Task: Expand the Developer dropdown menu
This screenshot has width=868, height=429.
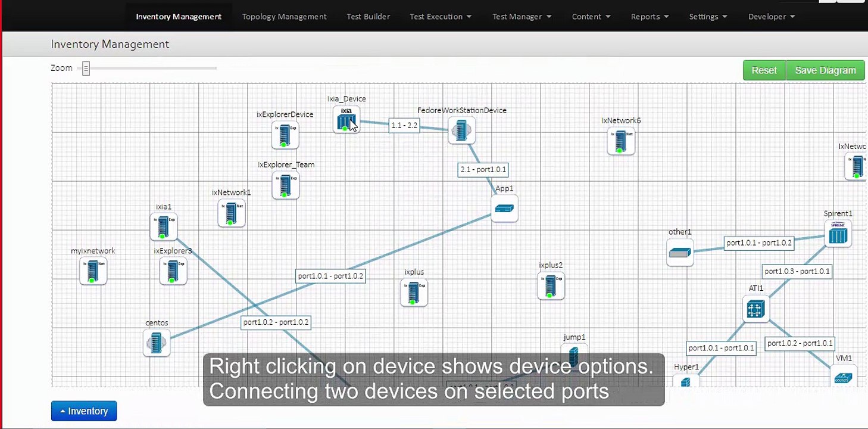Action: click(x=772, y=17)
